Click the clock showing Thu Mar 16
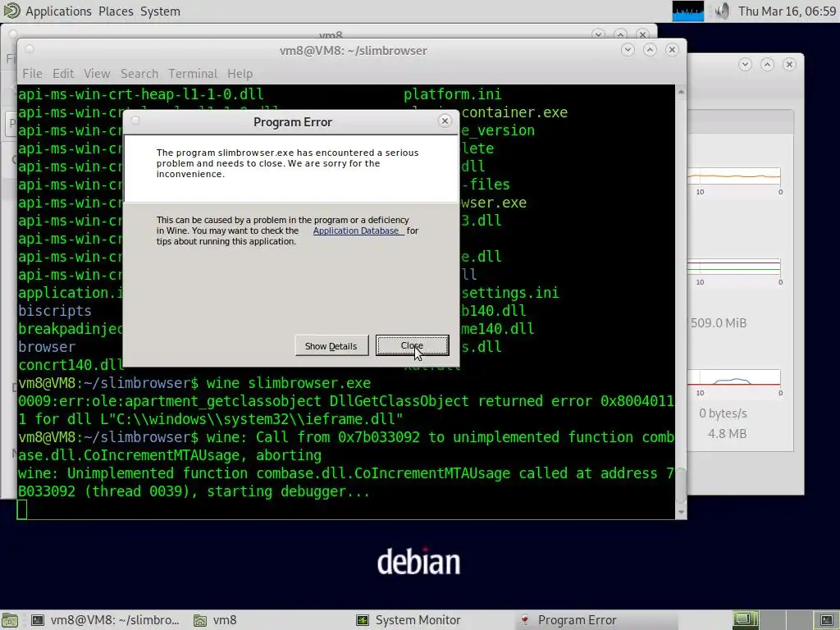 click(787, 11)
